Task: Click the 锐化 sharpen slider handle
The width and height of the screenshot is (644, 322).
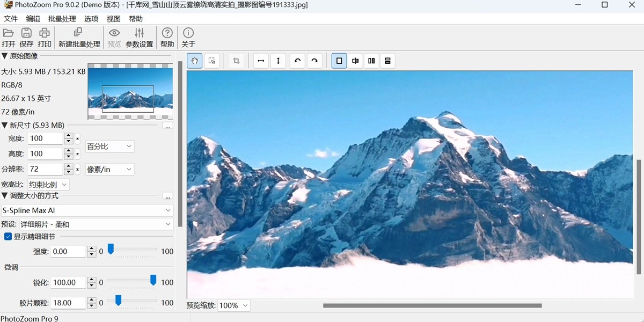Action: click(x=153, y=279)
